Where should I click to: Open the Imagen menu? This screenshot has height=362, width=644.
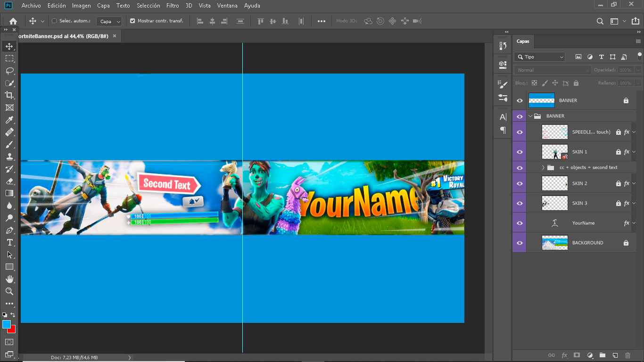pyautogui.click(x=82, y=6)
